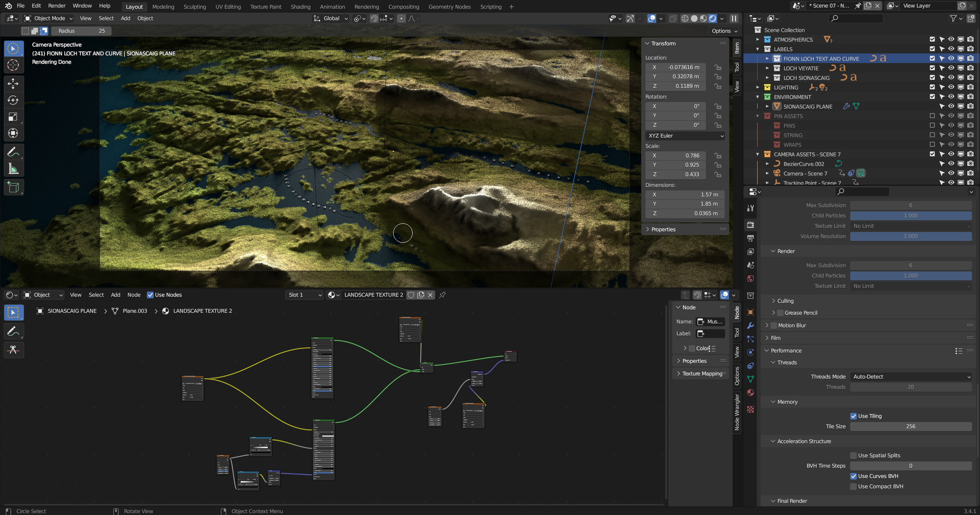Viewport: 980px width, 515px height.
Task: Switch to the Shading workspace tab
Action: 300,7
